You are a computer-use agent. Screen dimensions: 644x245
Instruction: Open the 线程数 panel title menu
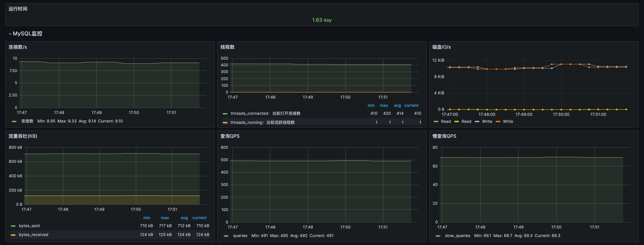pos(227,47)
